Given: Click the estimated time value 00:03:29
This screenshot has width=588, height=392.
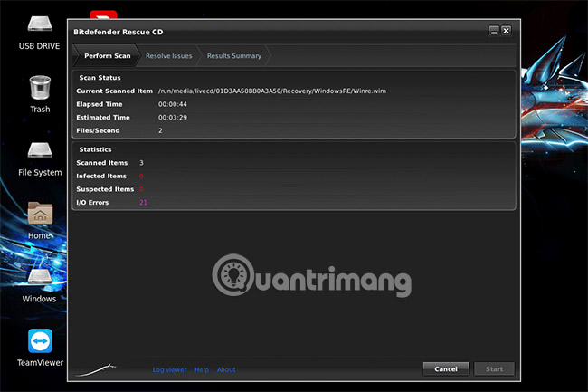Looking at the screenshot, I should 173,118.
